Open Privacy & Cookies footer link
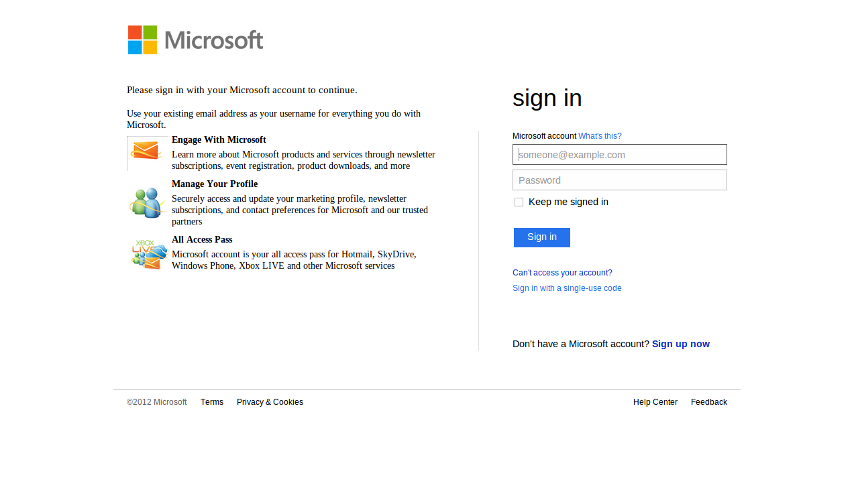Image resolution: width=856 pixels, height=504 pixels. [x=270, y=402]
